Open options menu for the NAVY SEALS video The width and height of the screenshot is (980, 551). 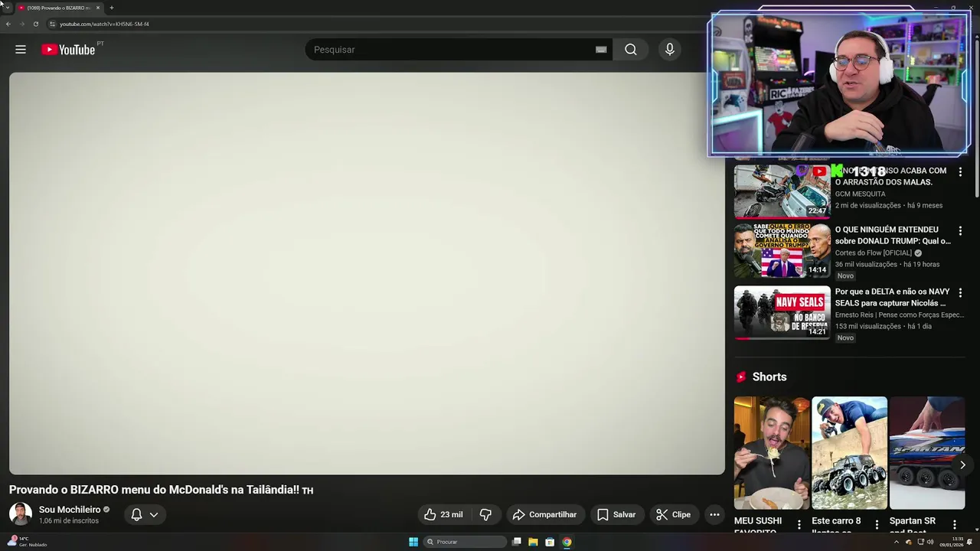960,292
